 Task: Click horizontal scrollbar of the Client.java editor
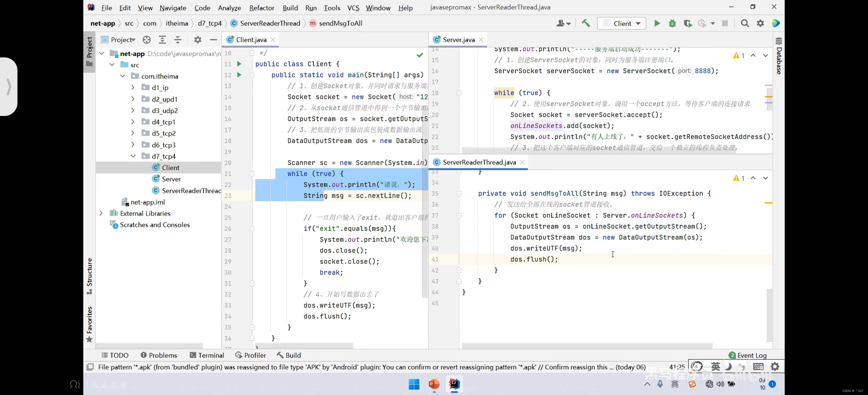[x=304, y=346]
